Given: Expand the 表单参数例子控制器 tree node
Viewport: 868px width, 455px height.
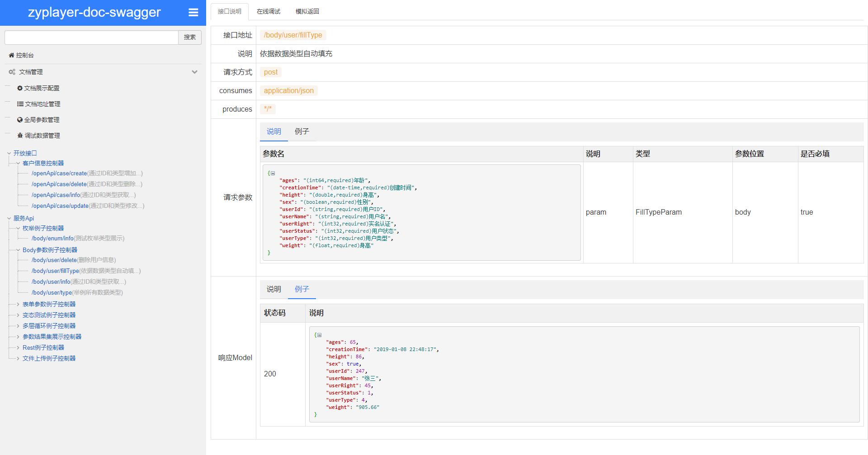Looking at the screenshot, I should pyautogui.click(x=18, y=304).
